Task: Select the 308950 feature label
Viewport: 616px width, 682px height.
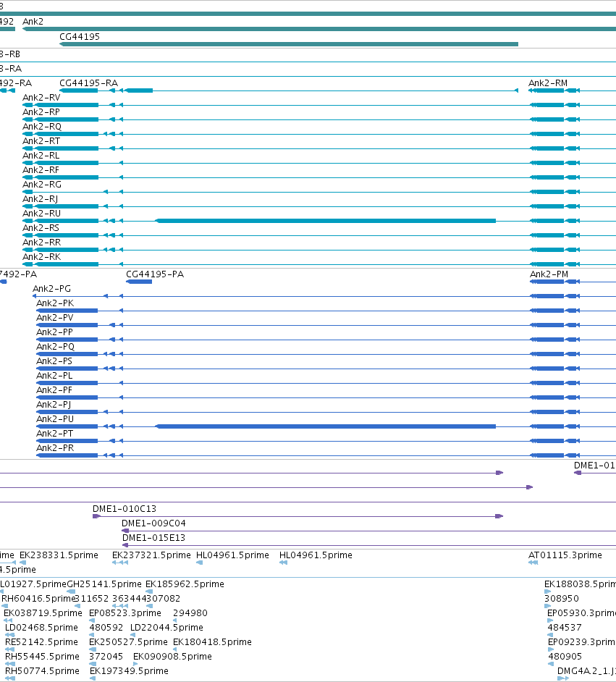Action: click(561, 599)
